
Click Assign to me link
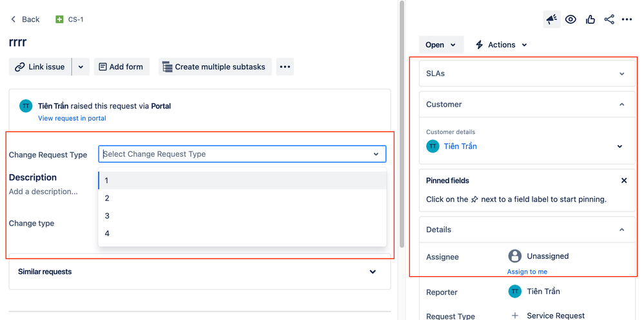click(527, 272)
